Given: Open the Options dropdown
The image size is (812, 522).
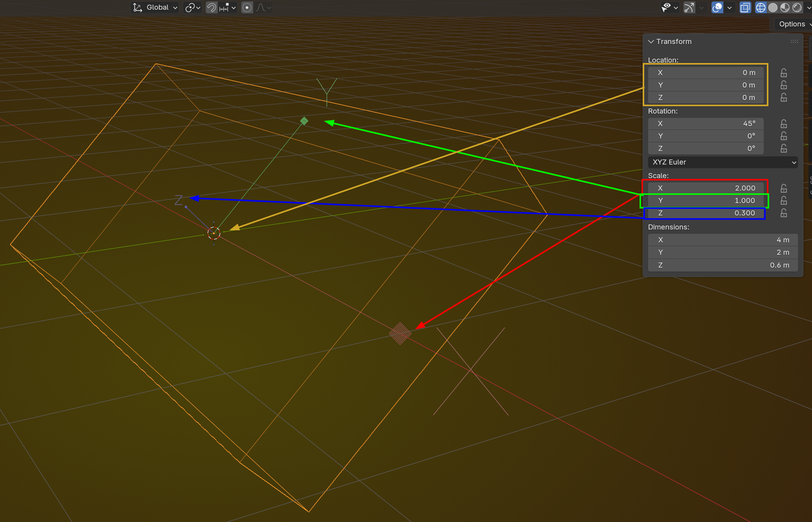Looking at the screenshot, I should [794, 24].
